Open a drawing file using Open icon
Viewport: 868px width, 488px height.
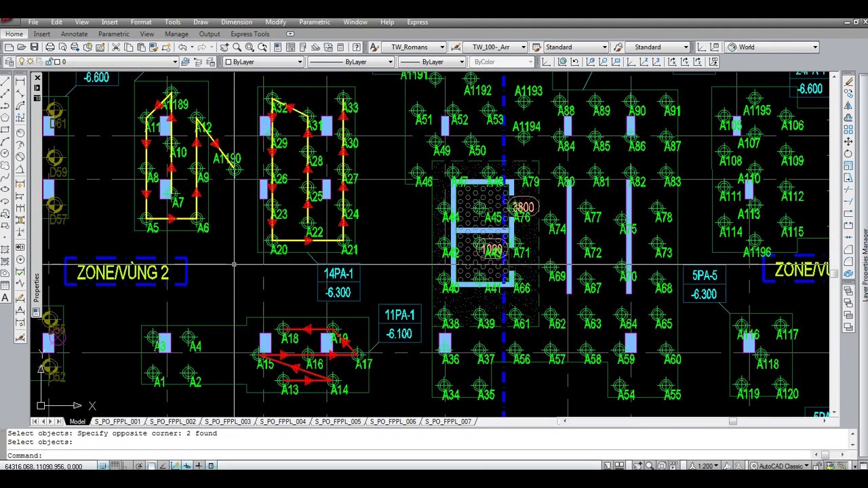[22, 47]
